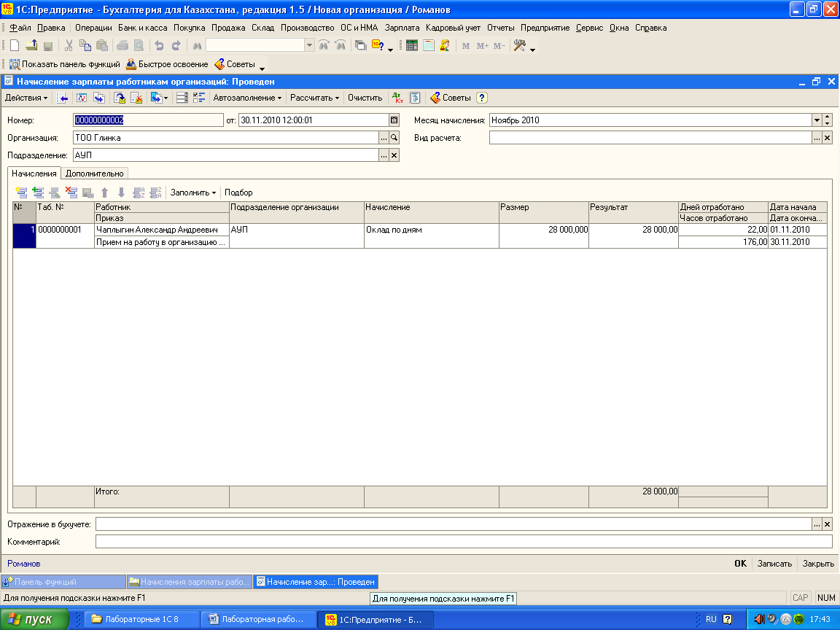This screenshot has width=840, height=630.
Task: Click the list settings icon in document toolbar
Action: click(182, 98)
